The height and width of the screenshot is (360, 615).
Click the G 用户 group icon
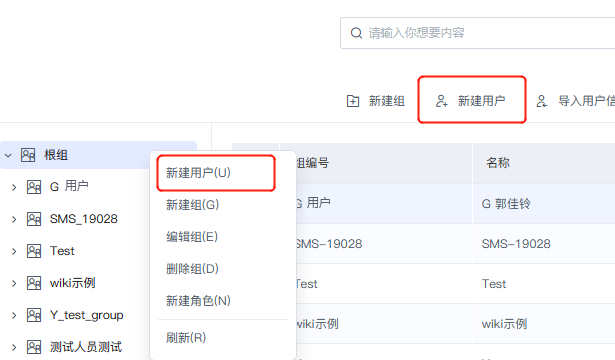34,187
